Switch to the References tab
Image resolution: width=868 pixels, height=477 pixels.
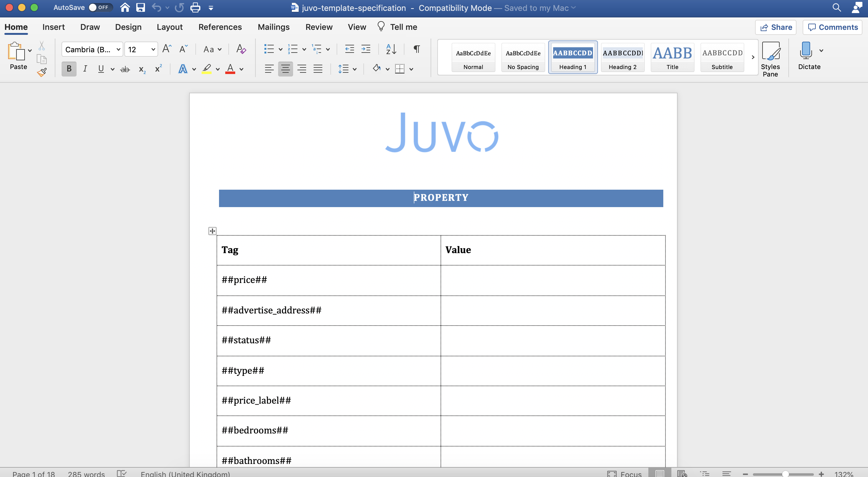pyautogui.click(x=220, y=27)
